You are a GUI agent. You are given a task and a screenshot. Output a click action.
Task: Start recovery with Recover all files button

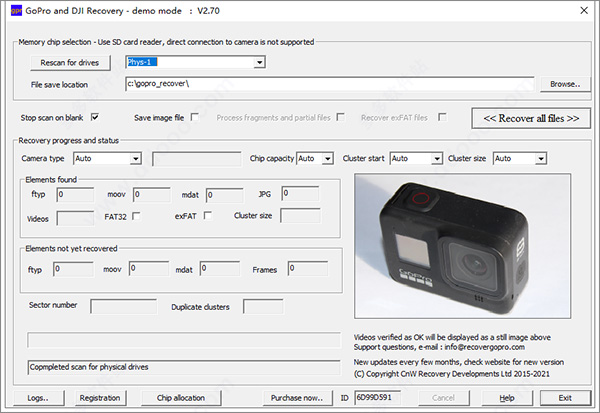point(531,118)
